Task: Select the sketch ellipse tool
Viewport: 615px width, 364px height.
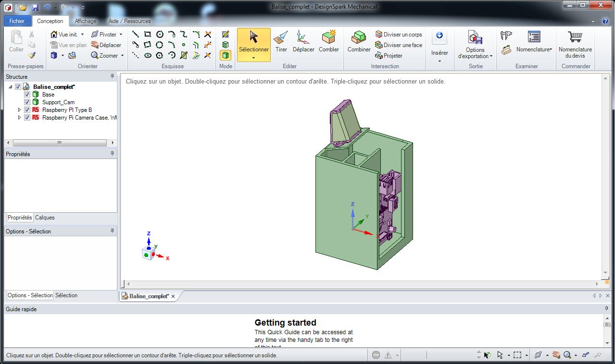Action: pyautogui.click(x=148, y=55)
